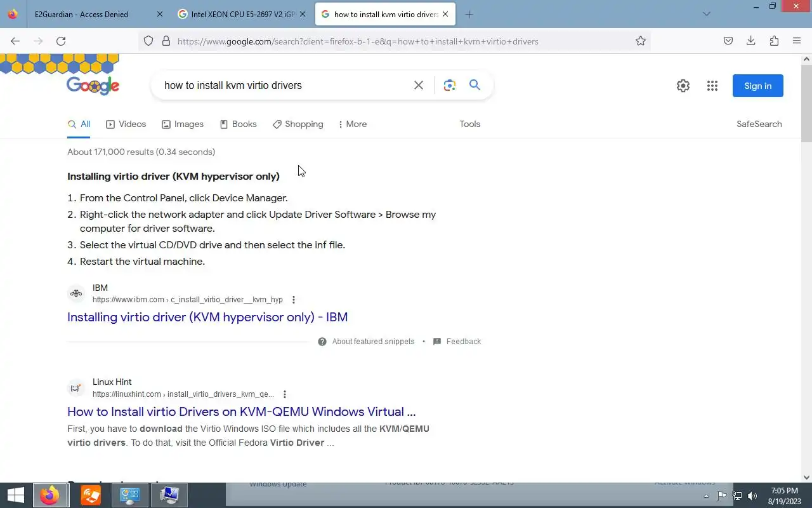Click the site security padlock icon

coord(166,41)
